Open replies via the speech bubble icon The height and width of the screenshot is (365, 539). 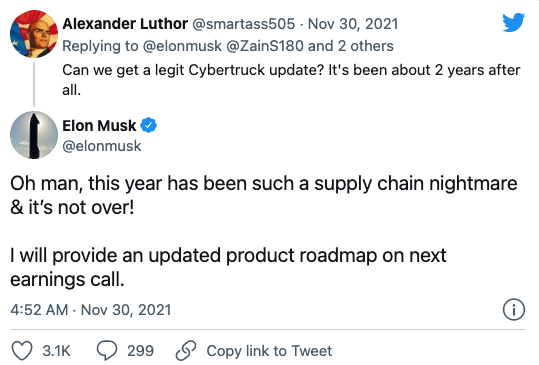coord(107,350)
